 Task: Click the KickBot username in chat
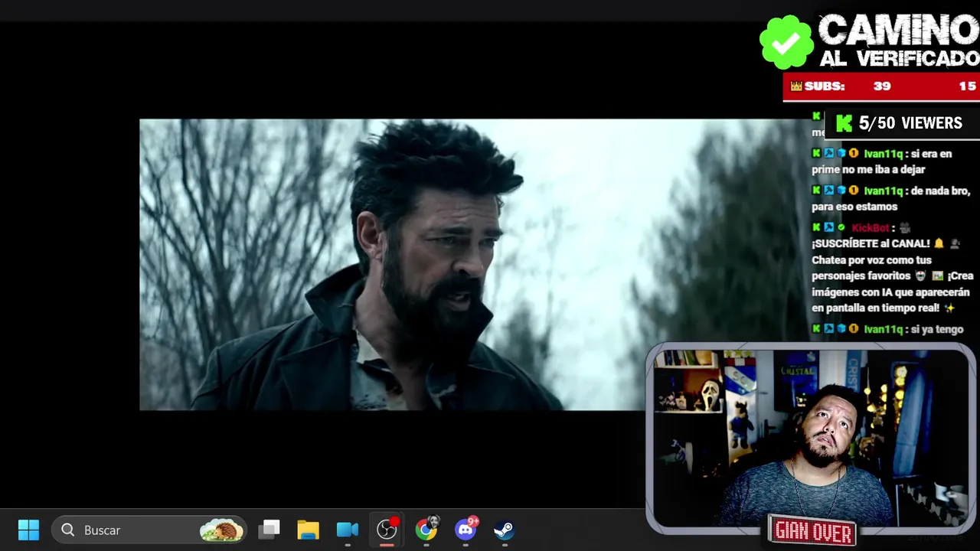pyautogui.click(x=871, y=228)
